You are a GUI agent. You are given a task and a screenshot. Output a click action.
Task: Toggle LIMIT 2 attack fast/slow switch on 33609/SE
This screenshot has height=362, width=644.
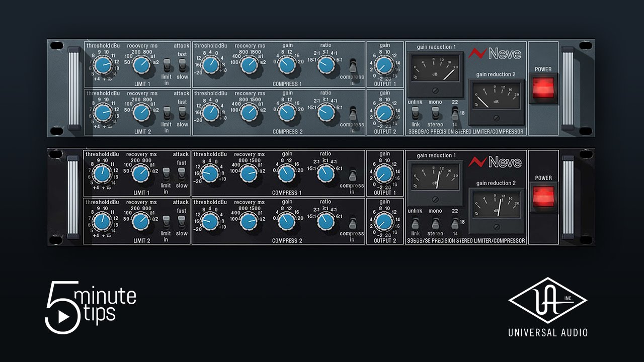tap(181, 222)
